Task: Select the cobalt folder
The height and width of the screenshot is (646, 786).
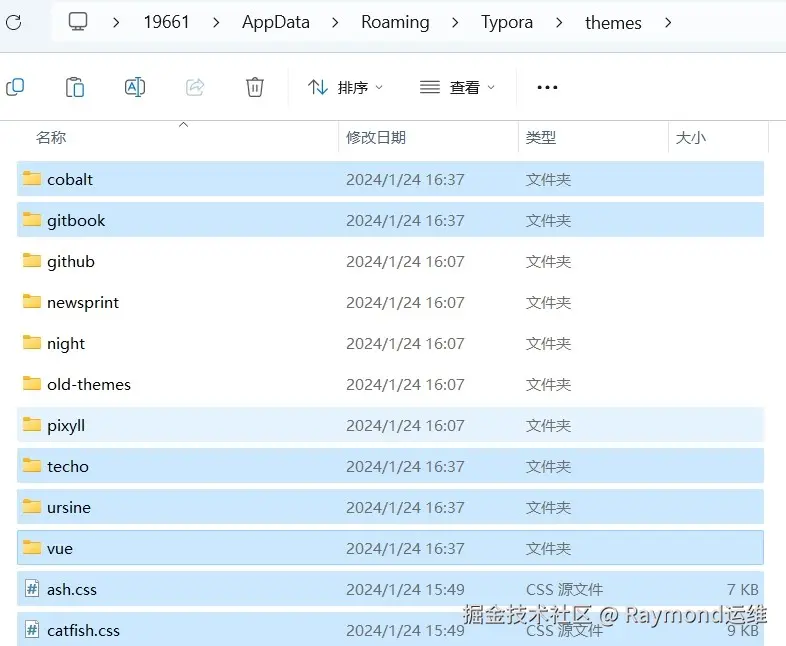Action: click(x=390, y=179)
